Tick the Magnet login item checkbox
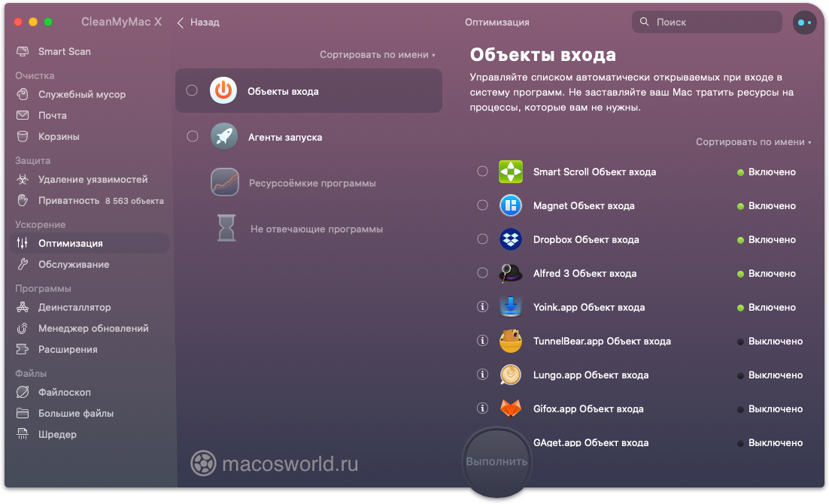 [x=482, y=205]
